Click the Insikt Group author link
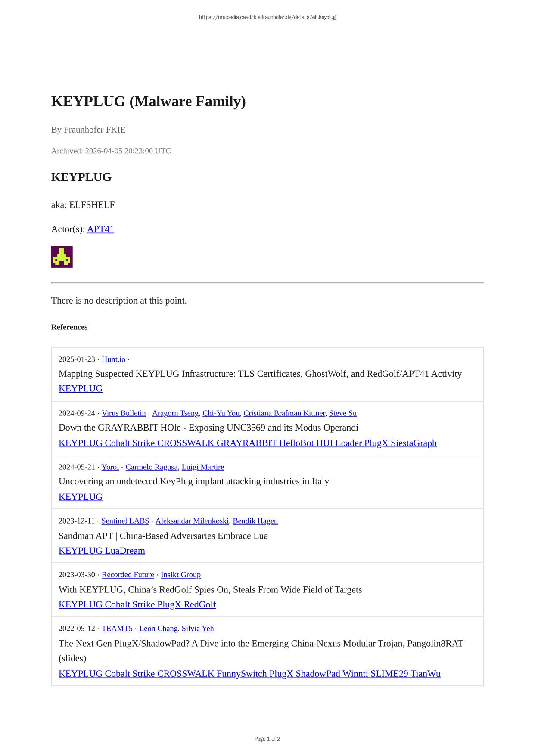 click(181, 575)
